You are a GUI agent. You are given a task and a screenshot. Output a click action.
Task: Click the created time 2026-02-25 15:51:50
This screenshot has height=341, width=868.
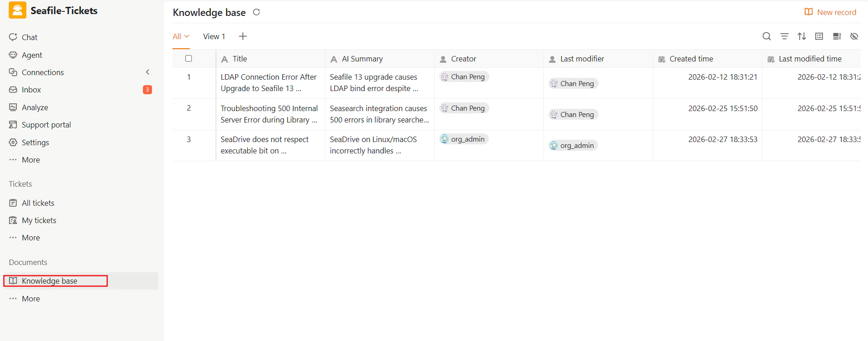[x=723, y=108]
